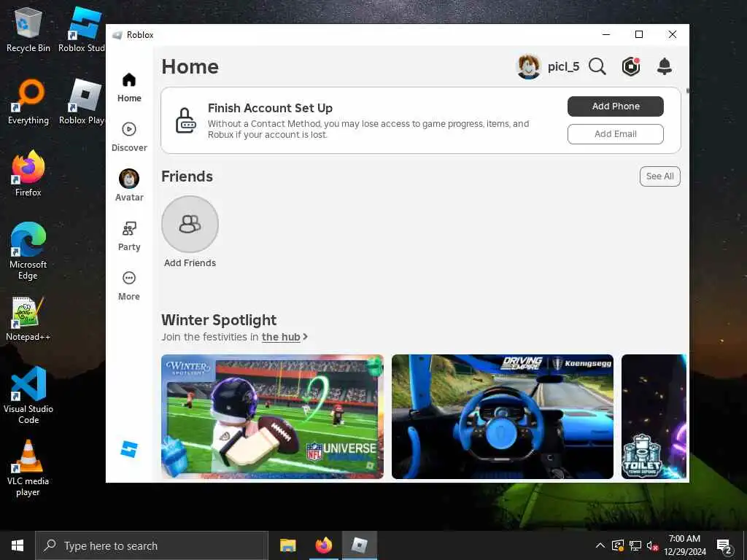The width and height of the screenshot is (747, 560).
Task: Click the muted volume tray icon
Action: point(652,545)
